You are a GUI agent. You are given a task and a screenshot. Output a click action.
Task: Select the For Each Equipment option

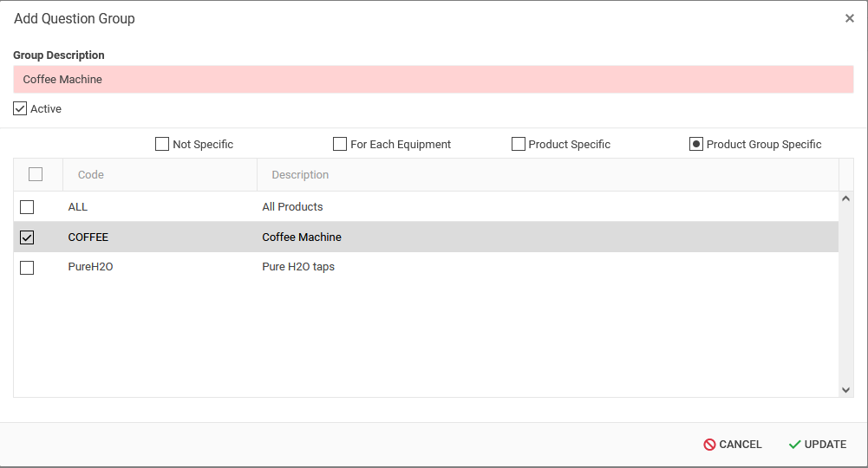coord(340,145)
